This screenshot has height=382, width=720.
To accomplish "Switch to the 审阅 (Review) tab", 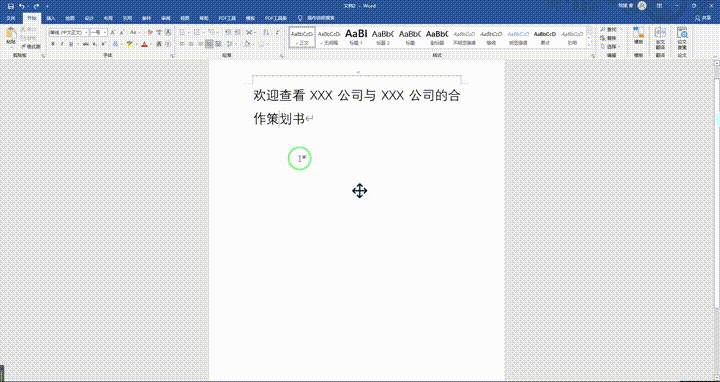I will 166,18.
